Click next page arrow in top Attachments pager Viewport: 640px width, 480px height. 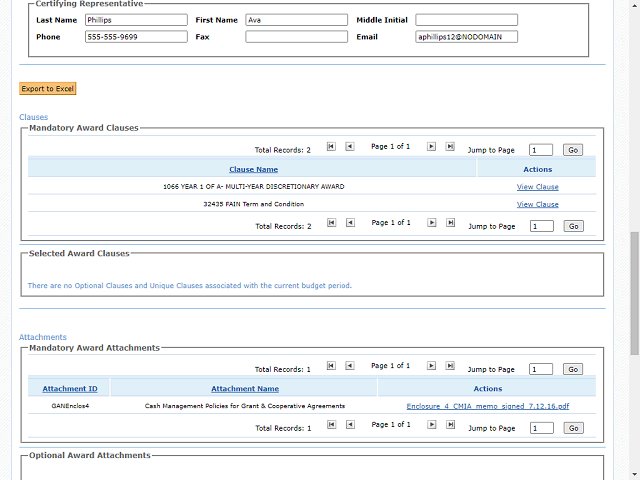coord(432,366)
